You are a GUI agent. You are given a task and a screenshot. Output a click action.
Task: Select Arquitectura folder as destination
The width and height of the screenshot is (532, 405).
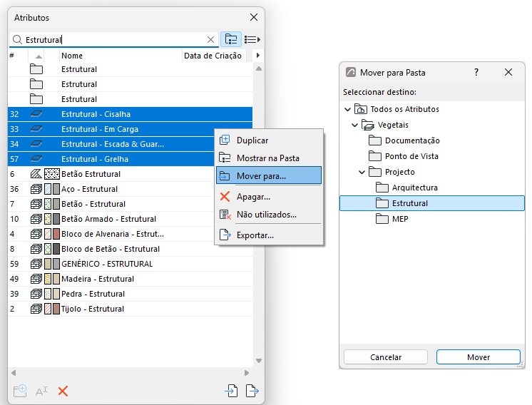(406, 188)
